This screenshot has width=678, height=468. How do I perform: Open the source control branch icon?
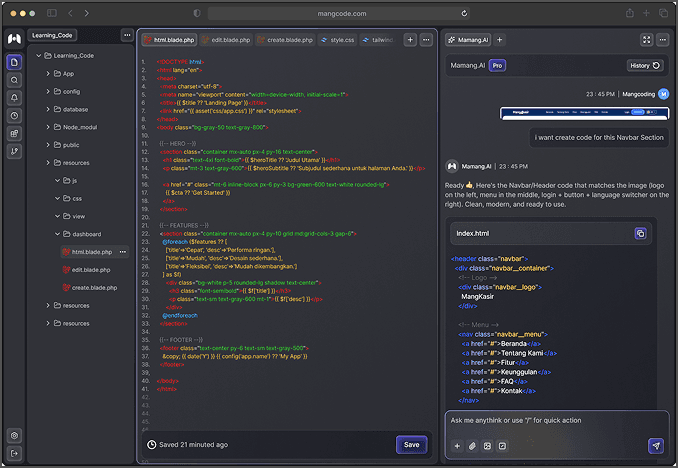coord(14,151)
